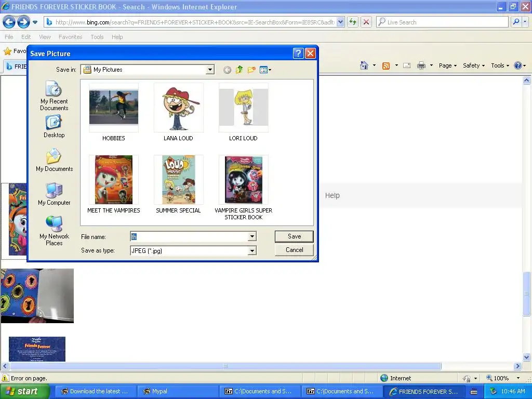This screenshot has height=399, width=532.
Task: Click the Print icon in command bar
Action: [x=421, y=65]
